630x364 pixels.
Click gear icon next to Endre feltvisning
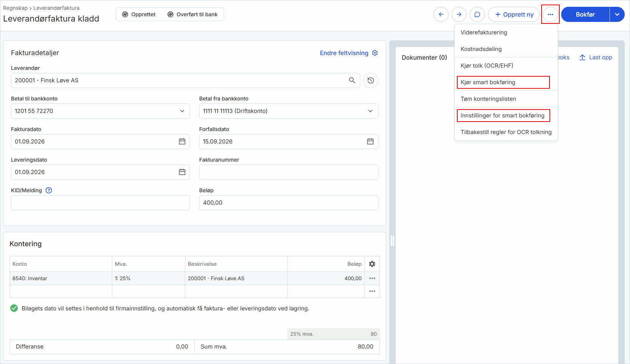click(375, 53)
